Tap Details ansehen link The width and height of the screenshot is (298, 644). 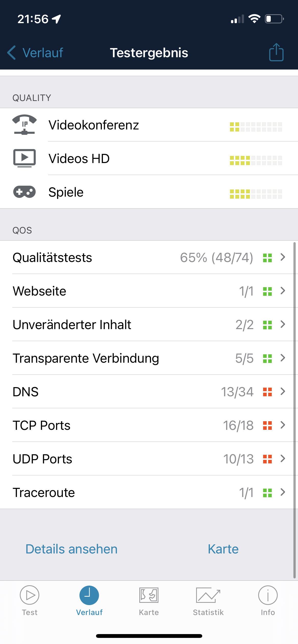point(72,549)
